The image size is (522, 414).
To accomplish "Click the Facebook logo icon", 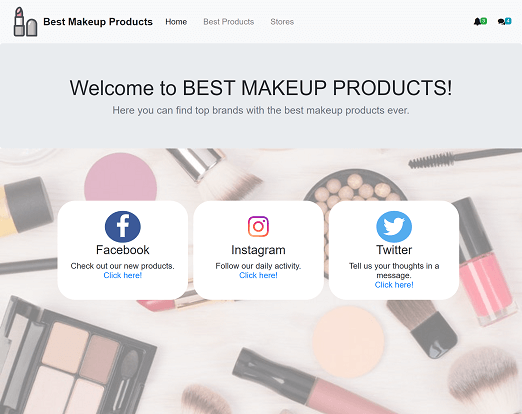I will click(123, 227).
